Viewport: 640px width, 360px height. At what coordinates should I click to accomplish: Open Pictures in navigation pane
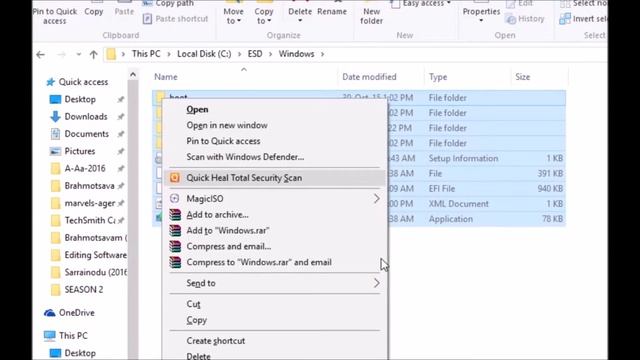(80, 151)
